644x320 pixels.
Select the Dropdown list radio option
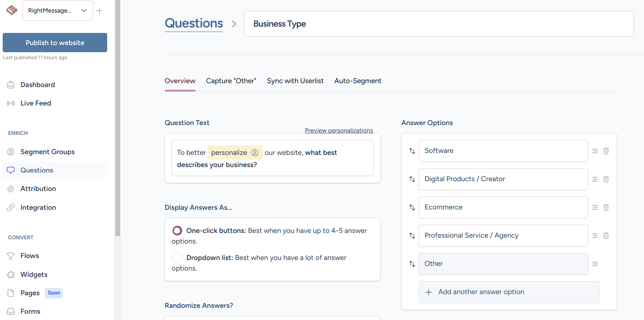click(177, 258)
